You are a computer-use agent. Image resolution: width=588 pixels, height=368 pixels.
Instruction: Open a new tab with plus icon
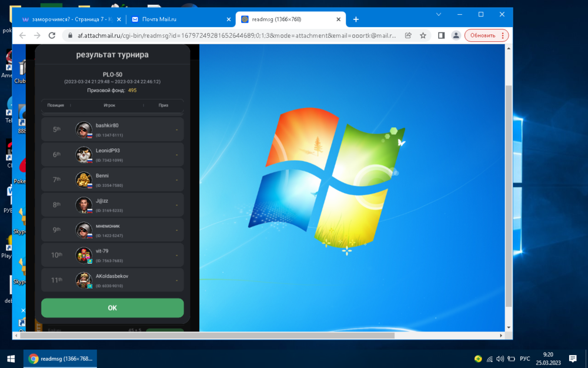point(356,19)
